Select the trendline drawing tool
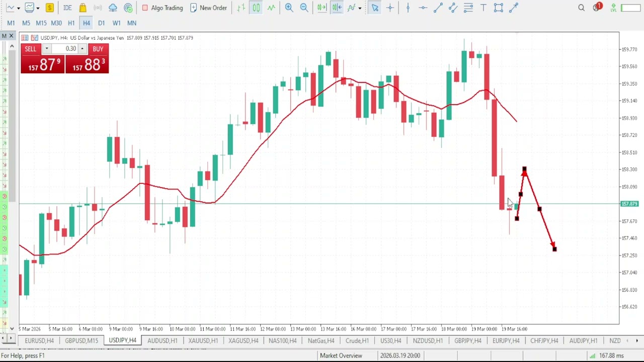The image size is (644, 362). click(x=438, y=8)
